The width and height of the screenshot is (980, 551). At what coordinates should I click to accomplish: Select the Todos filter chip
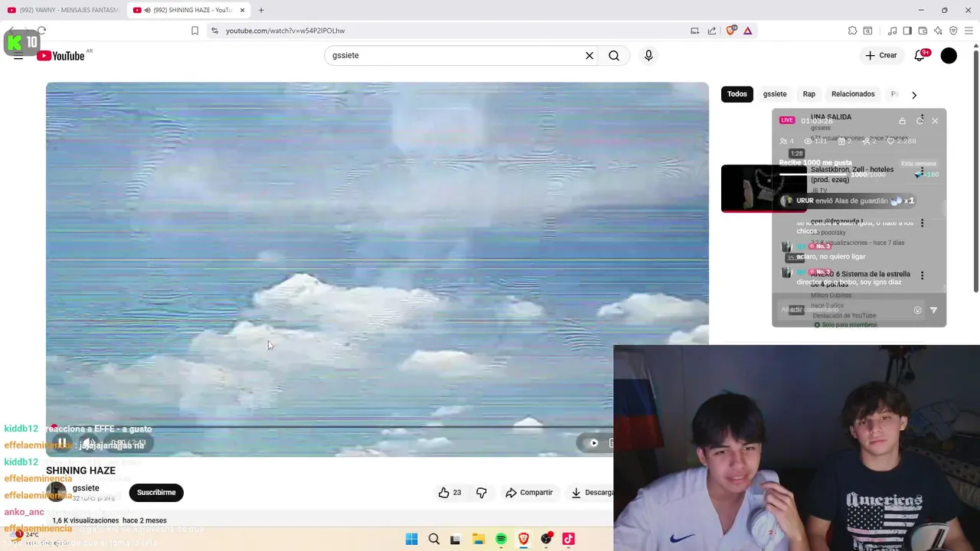(x=737, y=94)
